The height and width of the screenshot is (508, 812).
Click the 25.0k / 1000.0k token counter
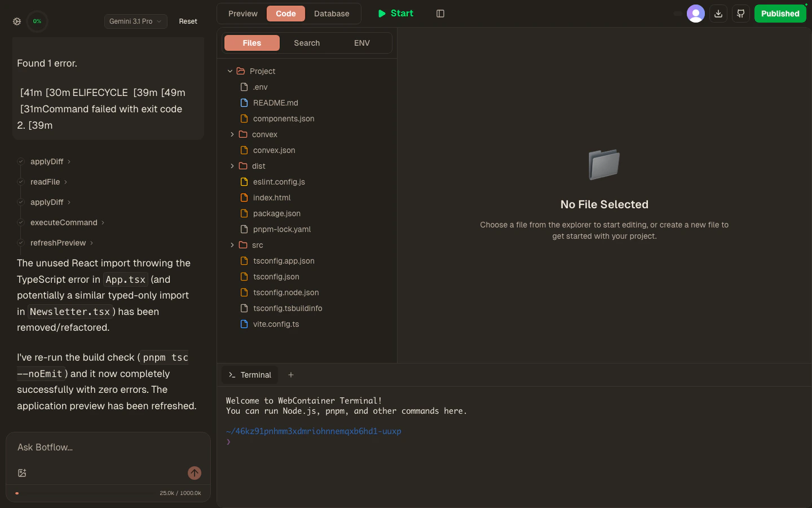(180, 493)
